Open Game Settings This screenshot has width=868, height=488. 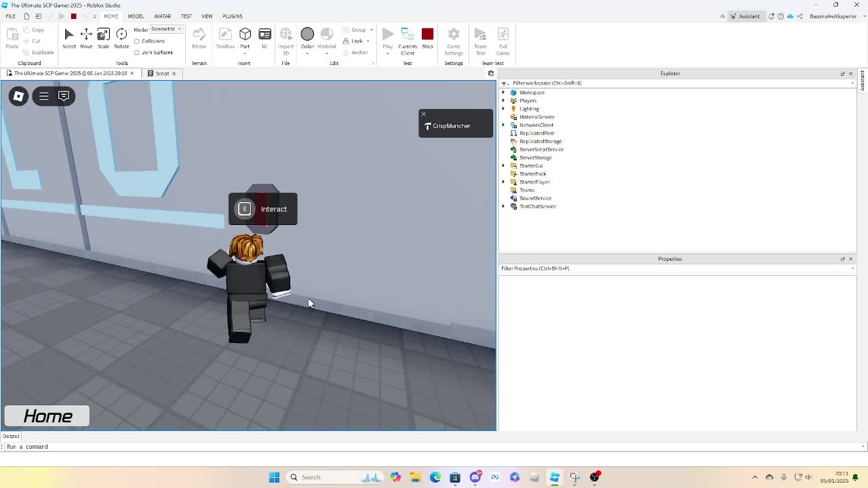(x=454, y=41)
